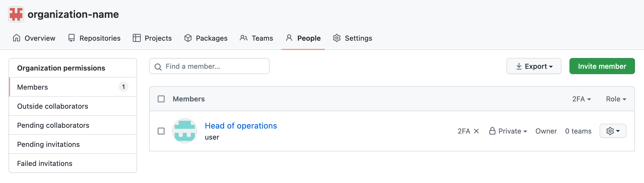Open the member gear actions menu
The width and height of the screenshot is (644, 183).
(613, 131)
